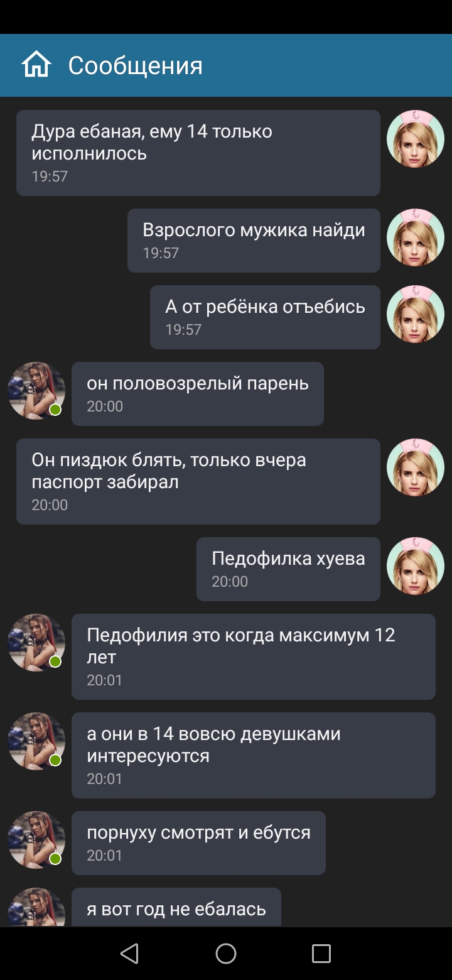Image resolution: width=452 pixels, height=980 pixels.
Task: Tap the home icon in the header
Action: coord(36,65)
